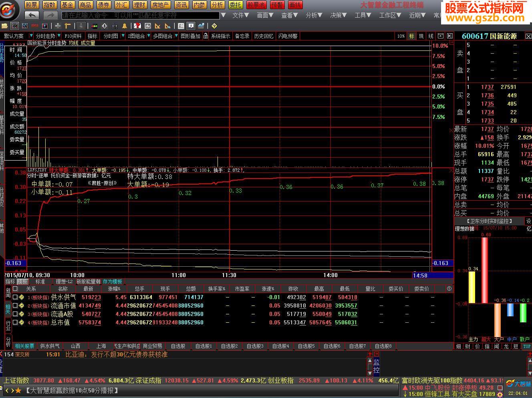Image resolution: width=532 pixels, height=398 pixels.
Task: Toggle the select-all checkbox in table header
Action: (x=15, y=289)
